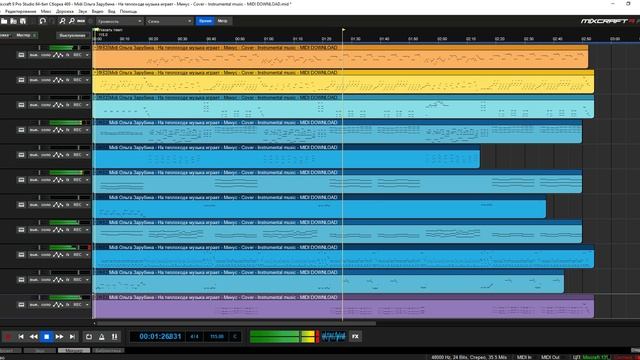Switch timeline to Время mode

click(x=205, y=21)
